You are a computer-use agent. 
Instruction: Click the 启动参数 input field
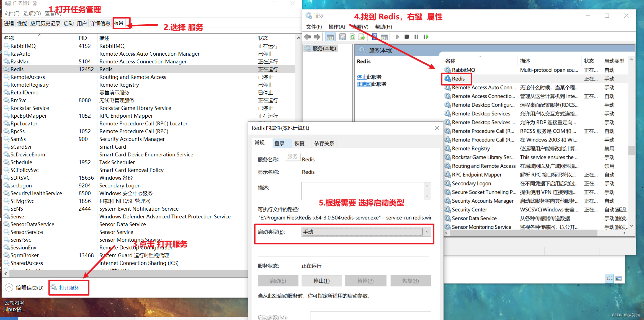[x=370, y=316]
